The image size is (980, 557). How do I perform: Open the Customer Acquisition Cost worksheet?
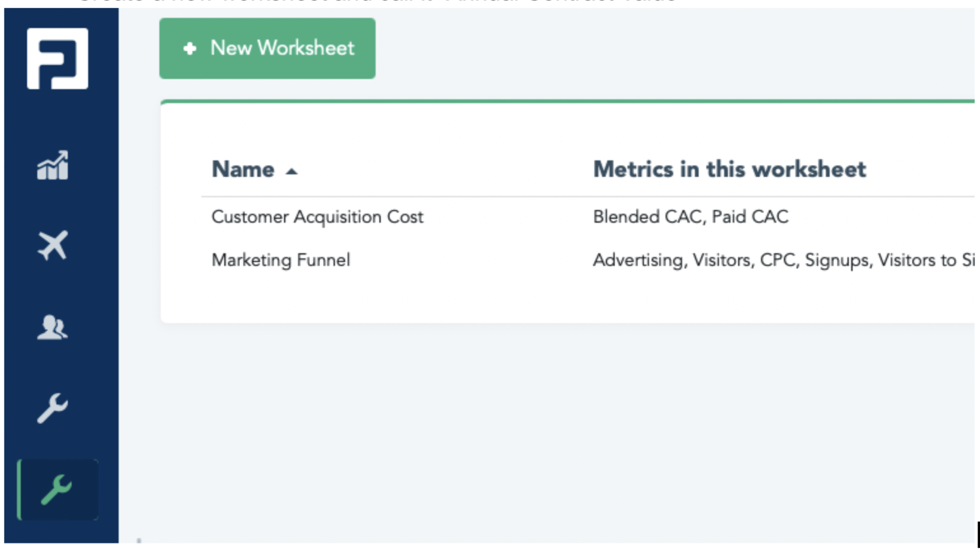point(317,217)
